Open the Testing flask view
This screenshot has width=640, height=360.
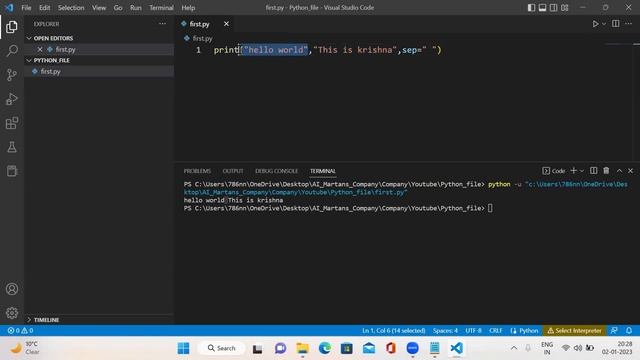pos(12,147)
